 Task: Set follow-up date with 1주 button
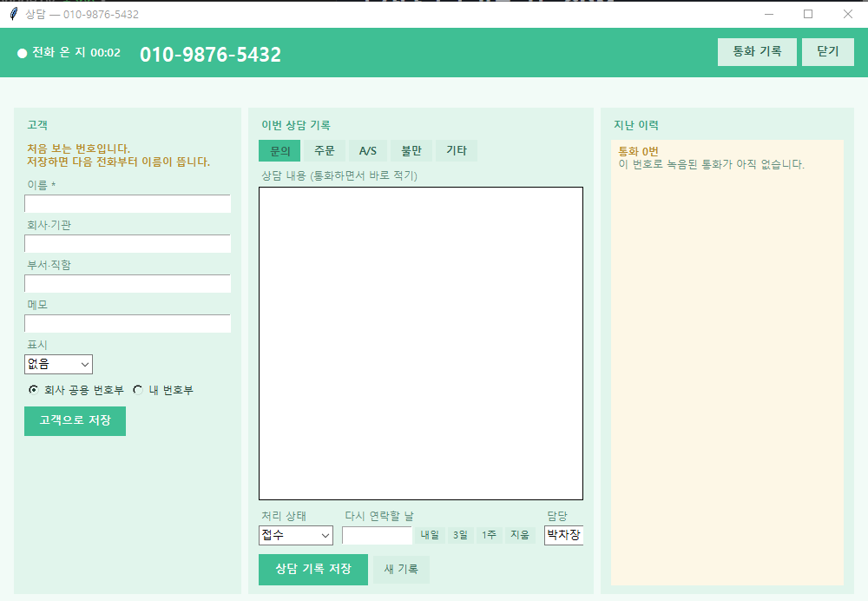(489, 535)
